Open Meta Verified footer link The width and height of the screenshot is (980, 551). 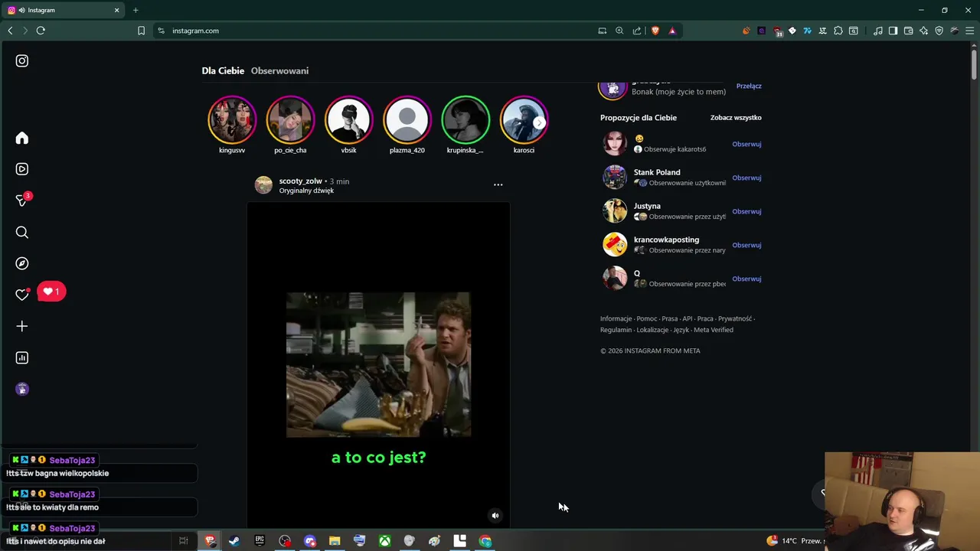coord(714,330)
